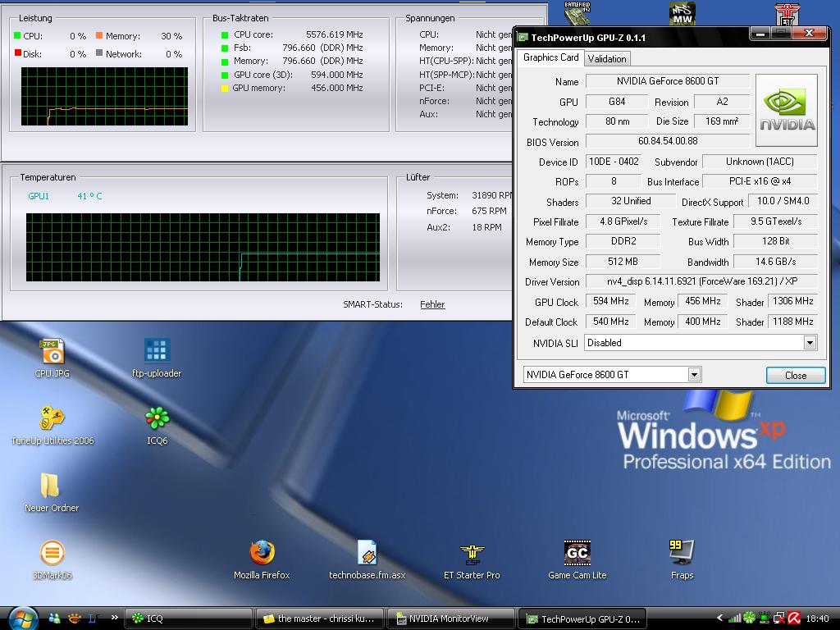840x630 pixels.
Task: Click the Memory Size field 512 MB
Action: tap(623, 262)
